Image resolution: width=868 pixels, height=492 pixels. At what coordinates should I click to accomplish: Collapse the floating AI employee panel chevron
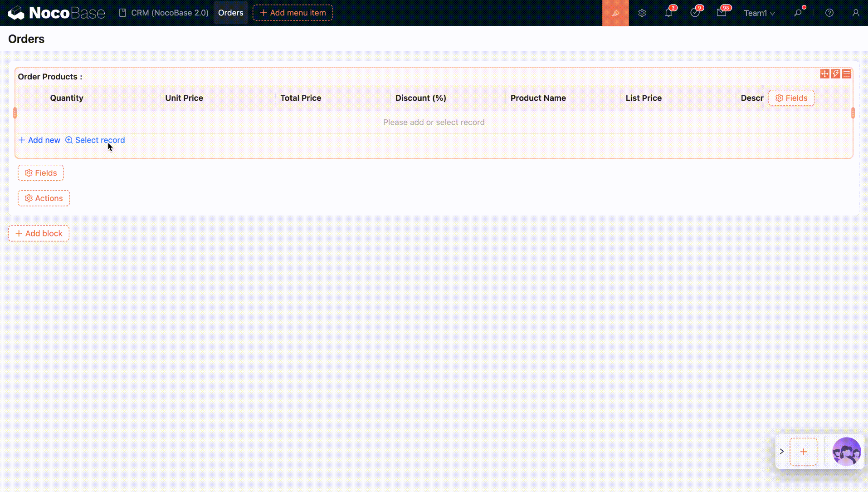[781, 452]
